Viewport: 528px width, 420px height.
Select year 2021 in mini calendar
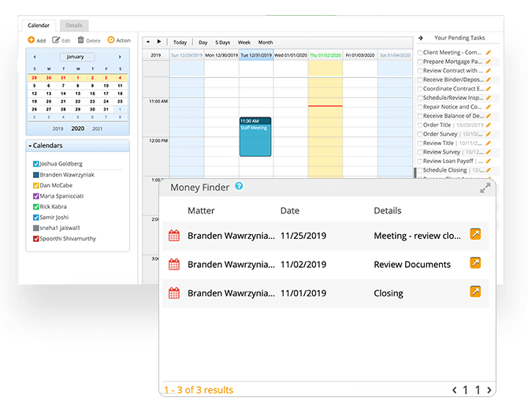point(97,128)
